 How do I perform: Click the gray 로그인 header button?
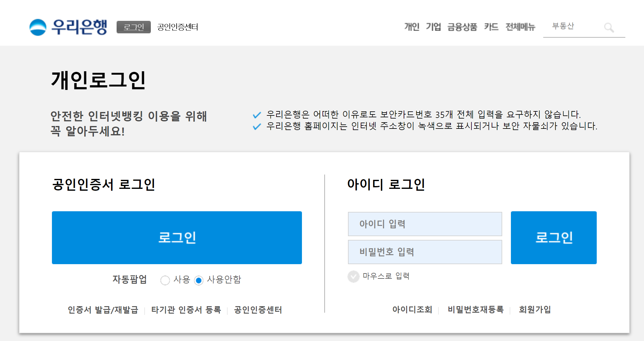pos(134,27)
